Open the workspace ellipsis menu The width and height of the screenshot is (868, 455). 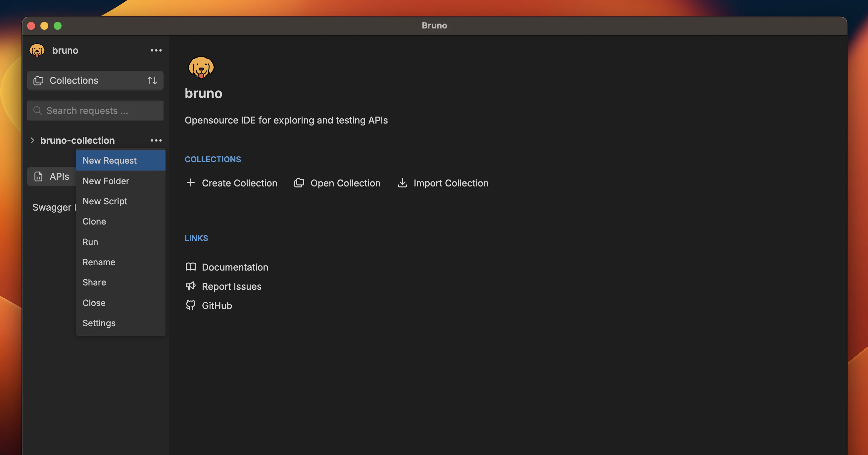(156, 50)
